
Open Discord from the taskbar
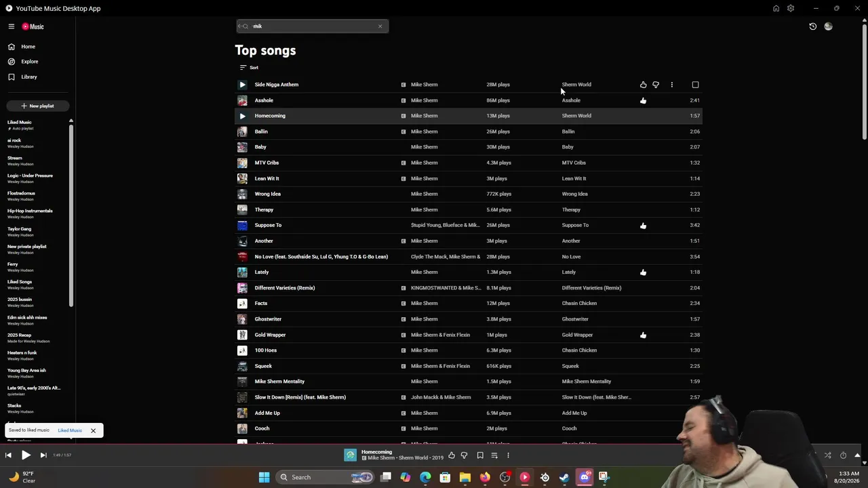pos(585,477)
